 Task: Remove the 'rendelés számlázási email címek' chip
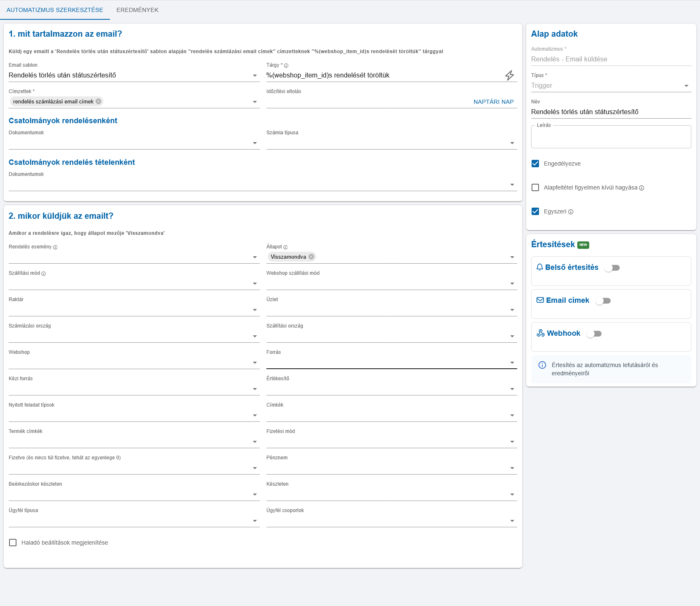tap(98, 101)
